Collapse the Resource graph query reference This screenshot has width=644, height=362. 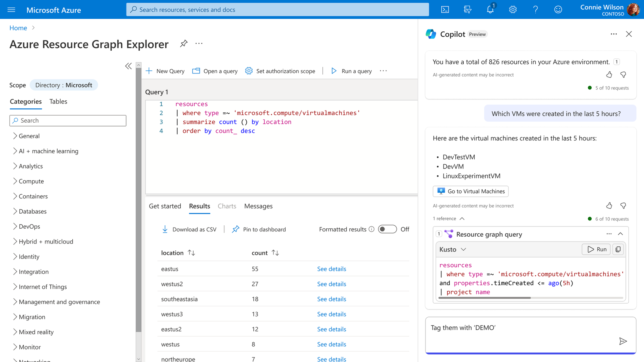coord(620,234)
